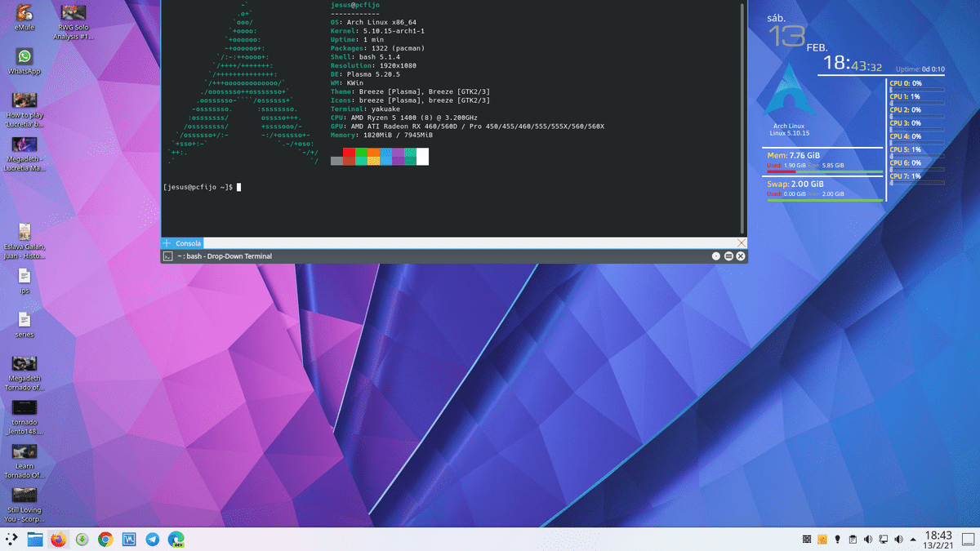Viewport: 980px width, 551px height.
Task: Click the 'GPU: AMD ATI Radeon' terminal line
Action: point(467,127)
